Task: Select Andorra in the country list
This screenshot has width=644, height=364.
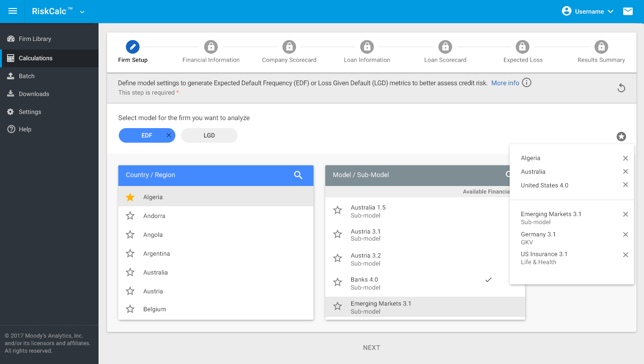Action: click(x=215, y=216)
